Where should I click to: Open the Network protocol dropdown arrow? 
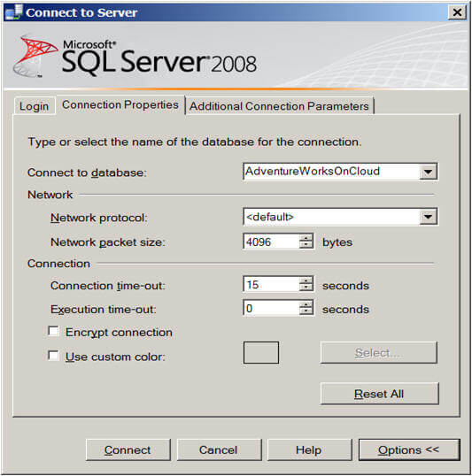point(428,217)
